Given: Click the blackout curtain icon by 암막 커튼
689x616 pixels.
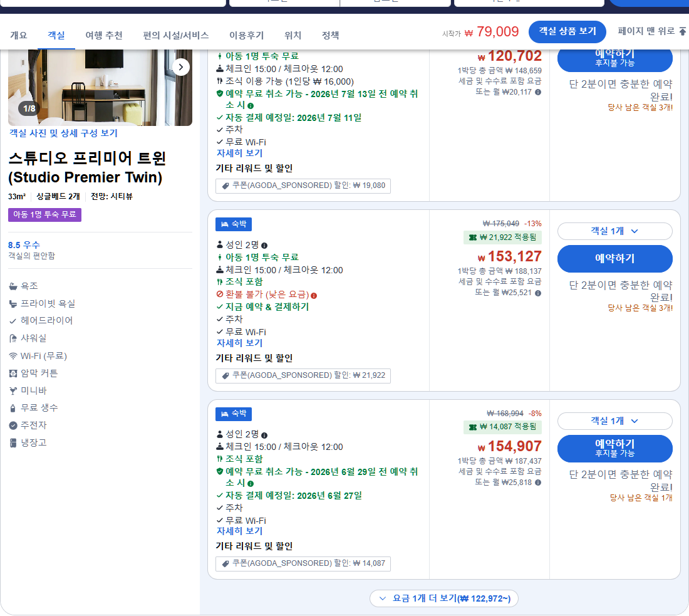Looking at the screenshot, I should tap(13, 373).
